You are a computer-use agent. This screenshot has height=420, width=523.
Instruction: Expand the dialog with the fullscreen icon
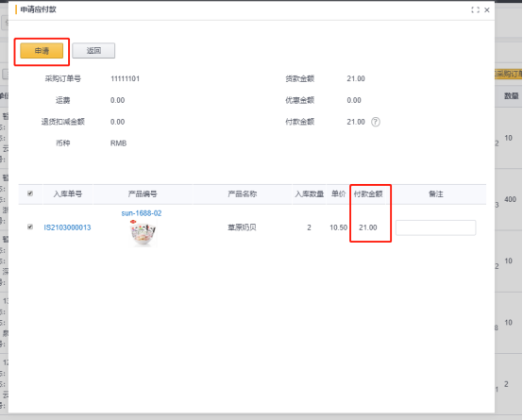475,10
